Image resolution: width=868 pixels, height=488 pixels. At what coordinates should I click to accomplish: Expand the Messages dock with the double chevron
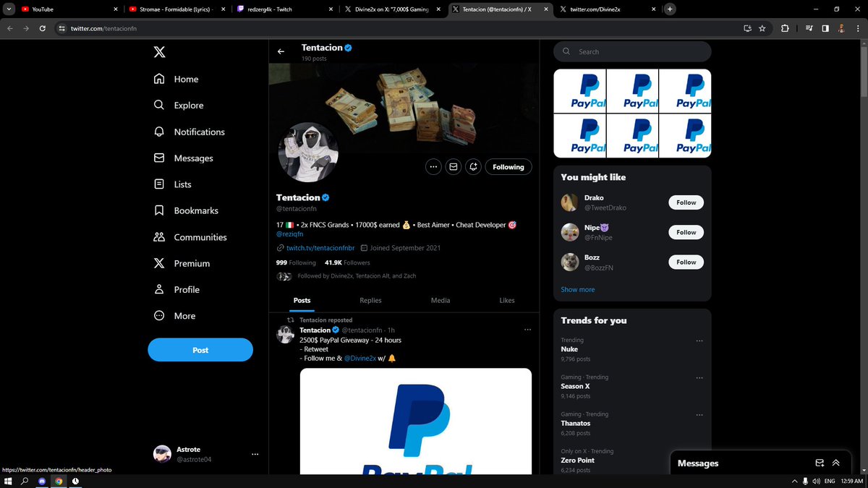(x=836, y=463)
